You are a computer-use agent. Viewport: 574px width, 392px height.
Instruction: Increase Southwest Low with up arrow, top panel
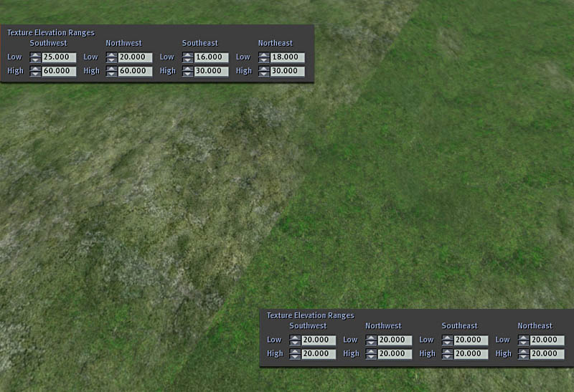[35, 55]
